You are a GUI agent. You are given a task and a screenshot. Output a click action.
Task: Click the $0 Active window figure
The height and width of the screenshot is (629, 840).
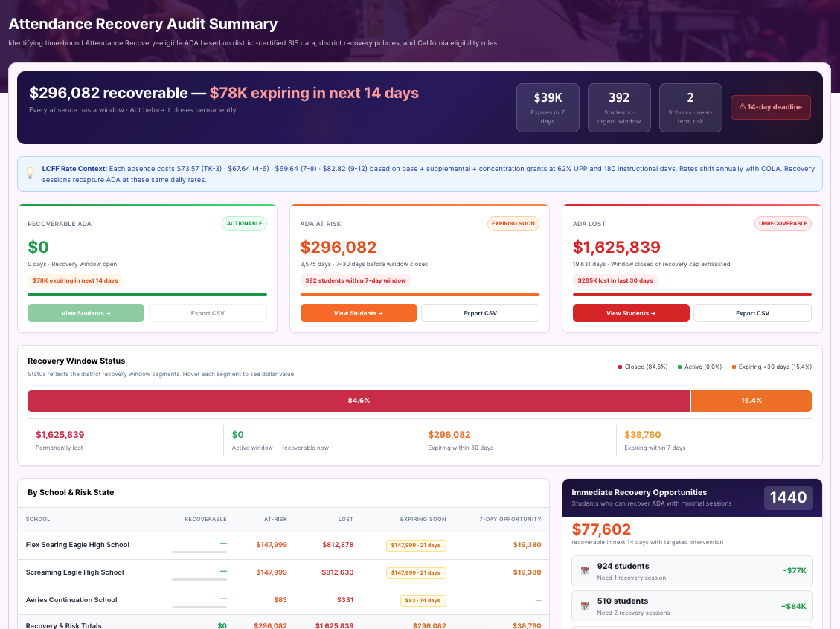pos(238,435)
